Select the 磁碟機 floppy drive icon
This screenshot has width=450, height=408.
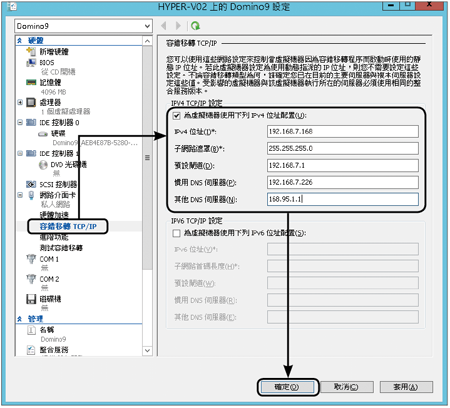(31, 299)
